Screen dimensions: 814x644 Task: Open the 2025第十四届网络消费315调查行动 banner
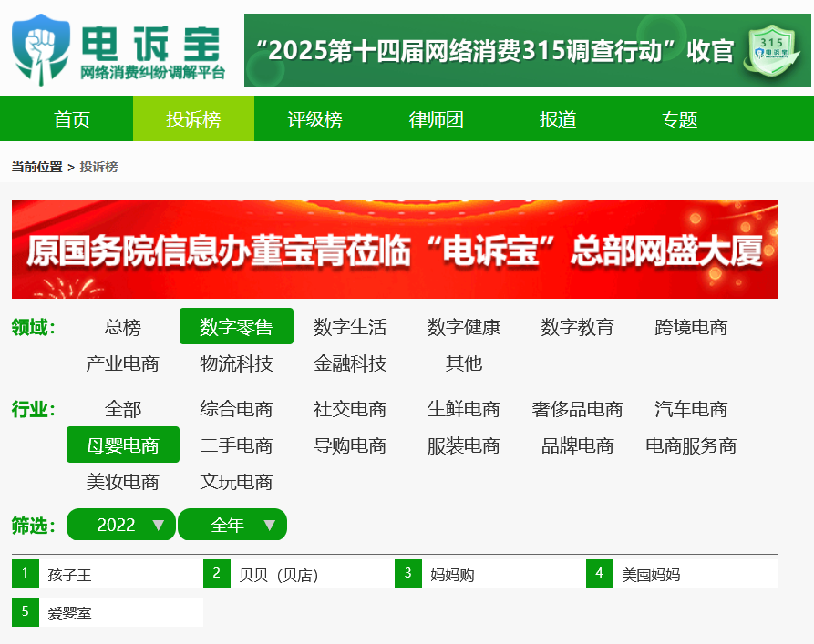pos(528,50)
